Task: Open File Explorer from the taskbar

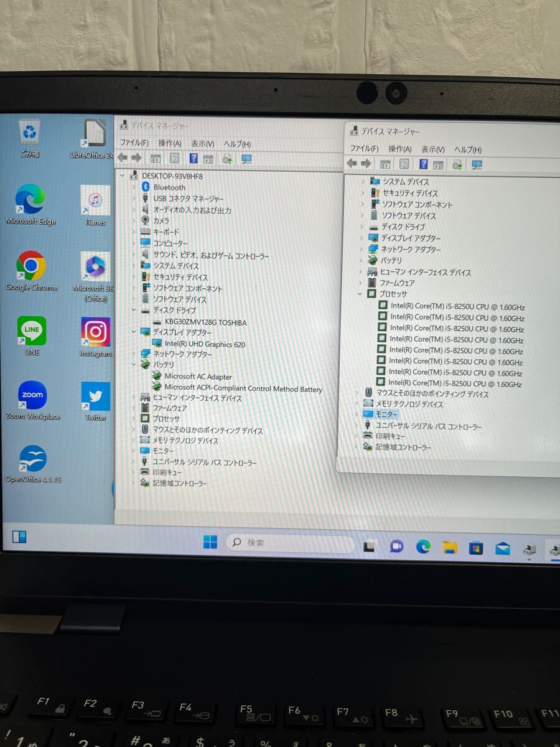Action: coord(450,548)
